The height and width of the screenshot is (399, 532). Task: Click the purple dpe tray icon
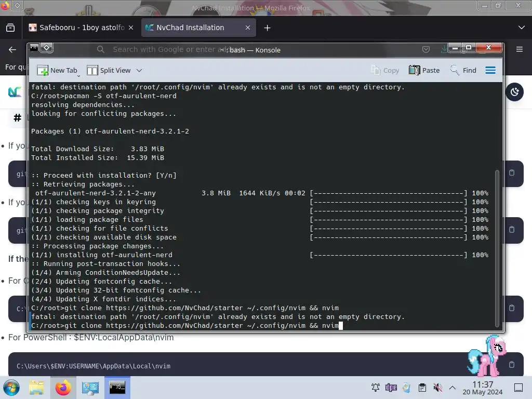(x=391, y=387)
